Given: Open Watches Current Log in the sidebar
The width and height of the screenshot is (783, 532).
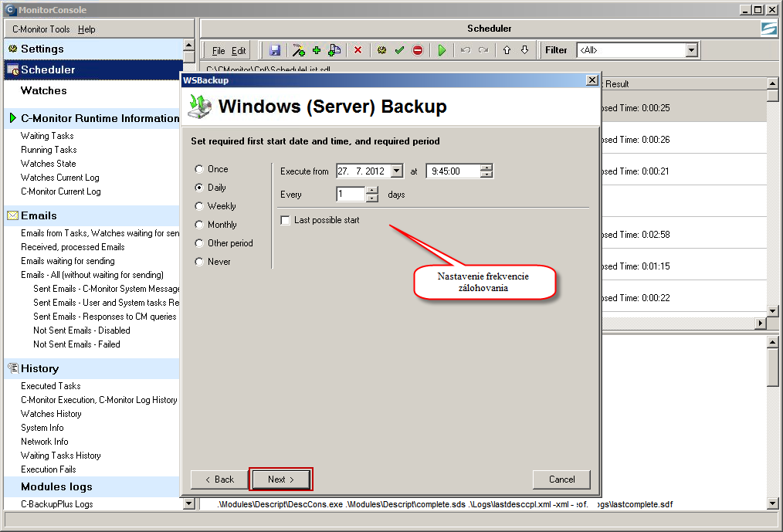Looking at the screenshot, I should coord(60,178).
